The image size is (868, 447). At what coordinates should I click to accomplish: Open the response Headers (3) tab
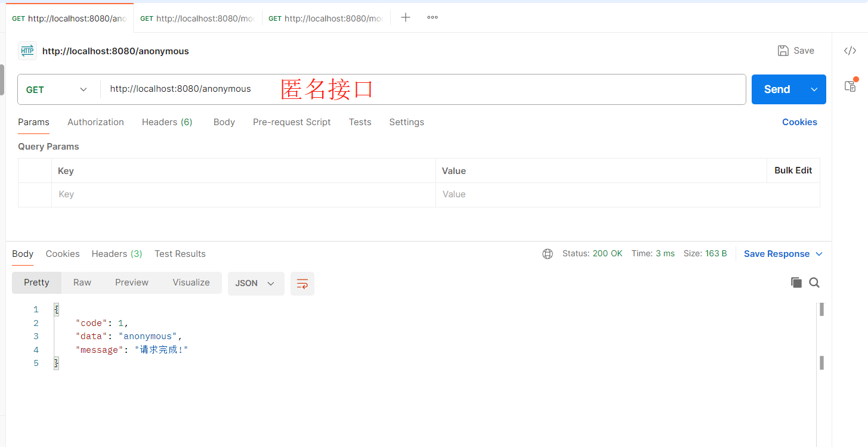[x=117, y=254]
